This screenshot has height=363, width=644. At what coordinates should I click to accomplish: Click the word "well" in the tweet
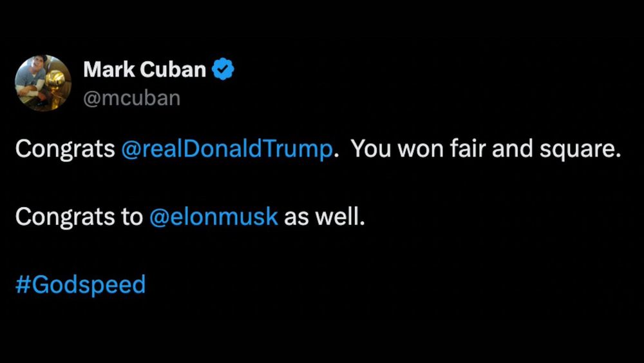coord(337,217)
